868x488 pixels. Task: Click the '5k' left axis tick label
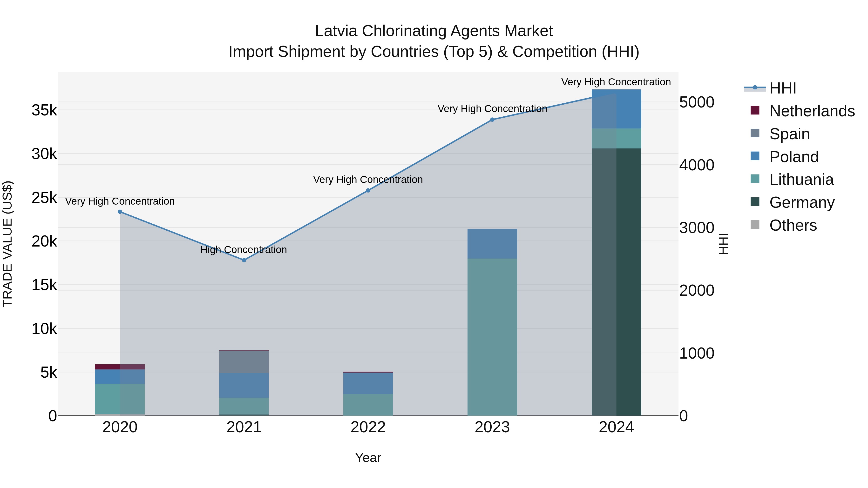coord(49,373)
